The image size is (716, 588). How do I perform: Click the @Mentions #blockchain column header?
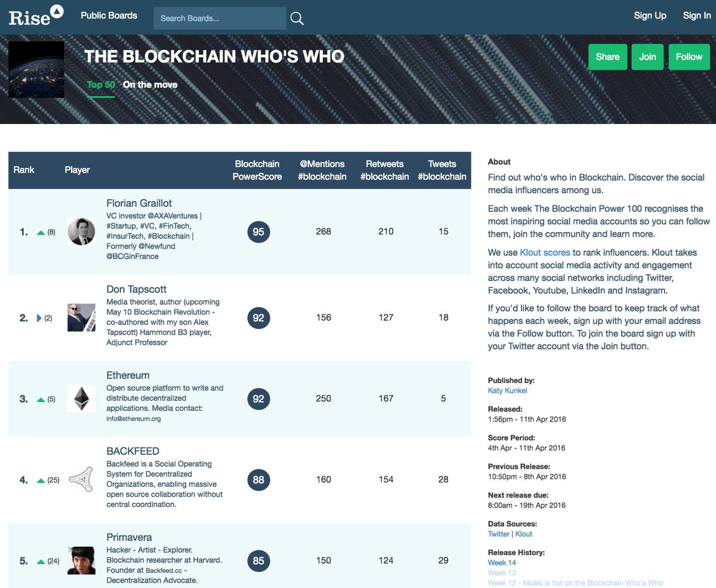(x=322, y=170)
